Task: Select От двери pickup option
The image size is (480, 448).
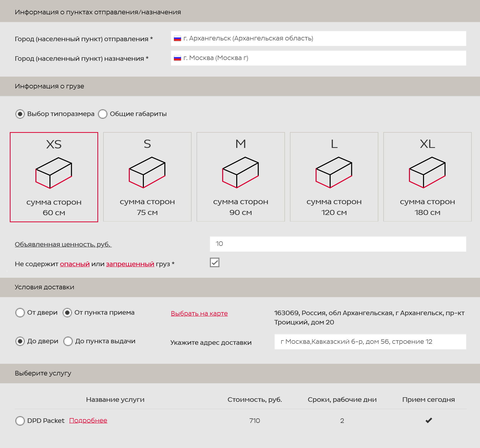Action: 20,313
